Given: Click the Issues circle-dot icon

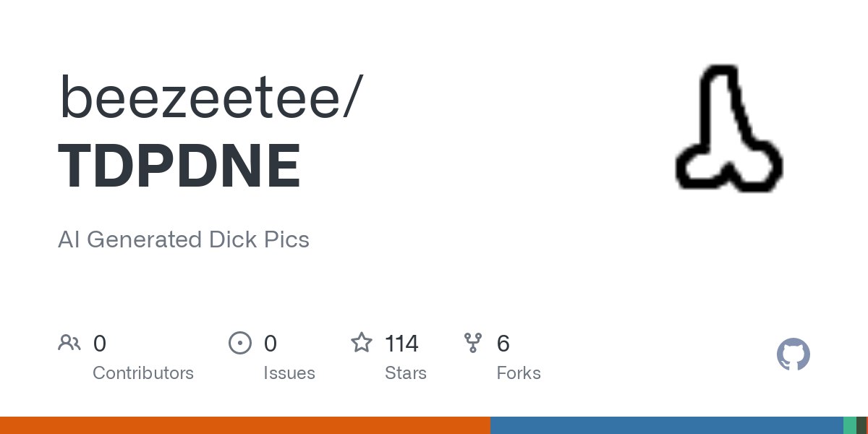Looking at the screenshot, I should pos(239,342).
